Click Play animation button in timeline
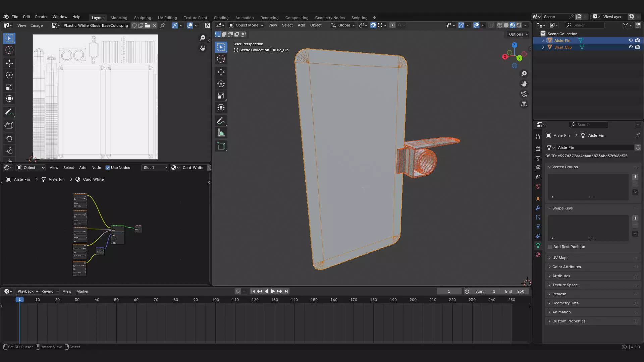This screenshot has height=362, width=644. click(x=273, y=291)
